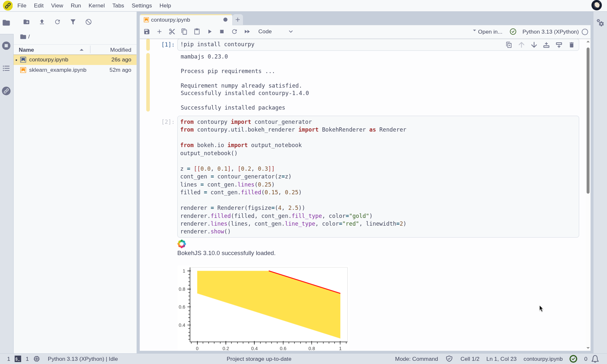Paste cell from clipboard icon
607x364 pixels.
click(x=197, y=32)
